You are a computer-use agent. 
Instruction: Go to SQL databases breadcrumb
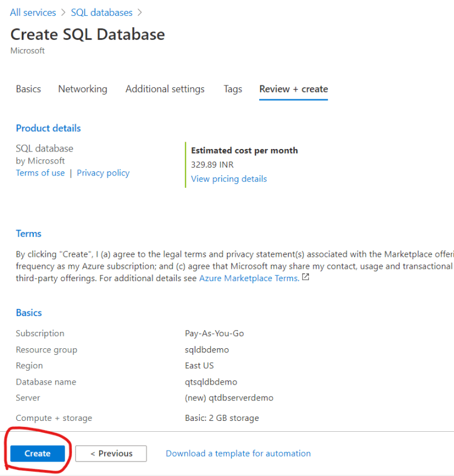102,13
